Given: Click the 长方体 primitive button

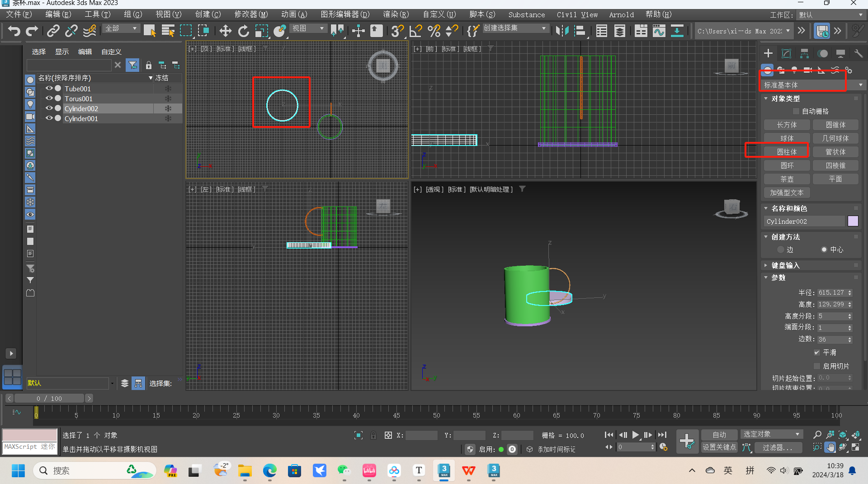Looking at the screenshot, I should coord(787,125).
